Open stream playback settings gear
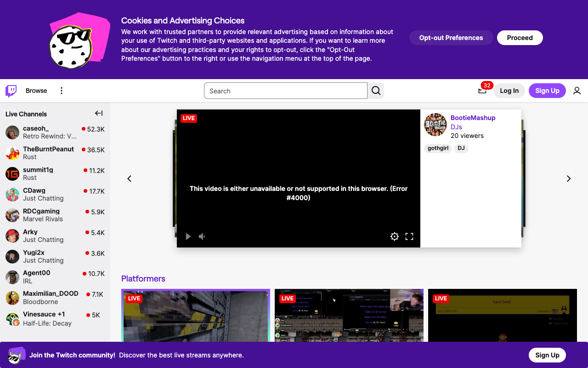Viewport: 588px width, 368px height. 394,236
